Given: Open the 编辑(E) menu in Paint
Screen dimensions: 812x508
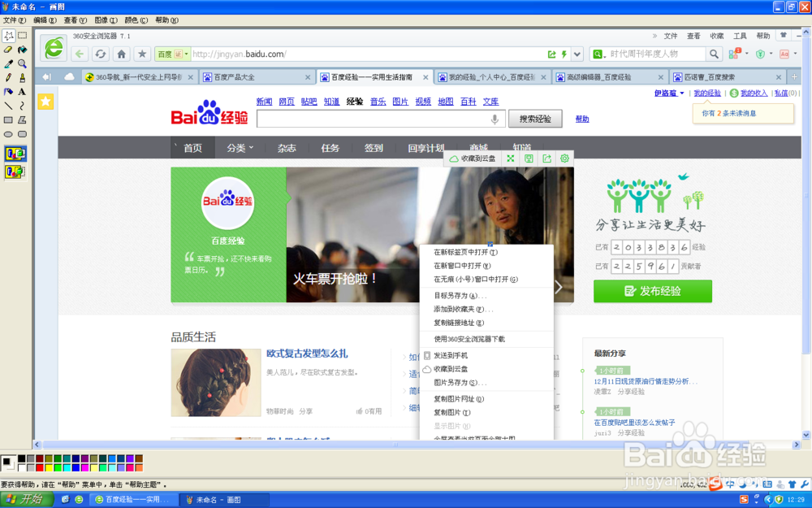Looking at the screenshot, I should click(45, 20).
